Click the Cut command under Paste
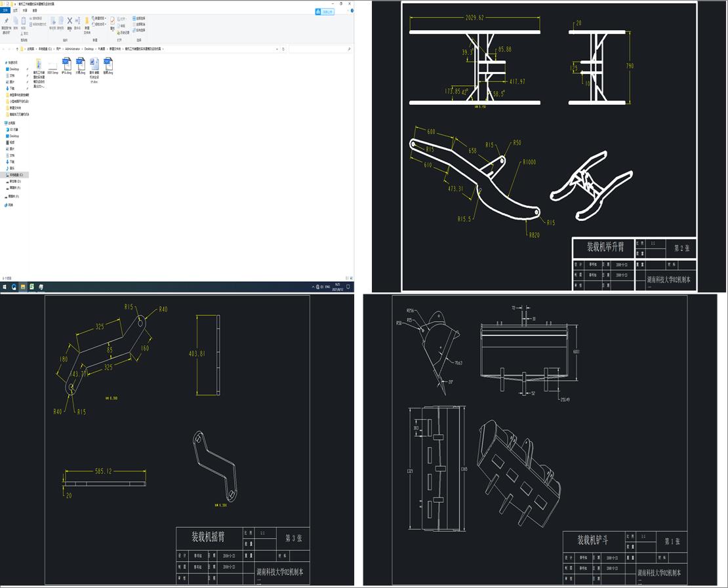 [25, 33]
